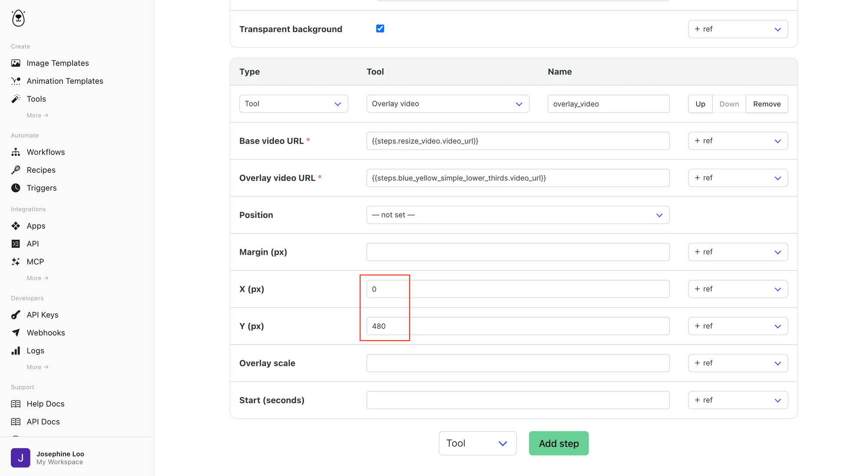Open the Overlay scale ref dropdown
This screenshot has height=476, width=868.
738,363
